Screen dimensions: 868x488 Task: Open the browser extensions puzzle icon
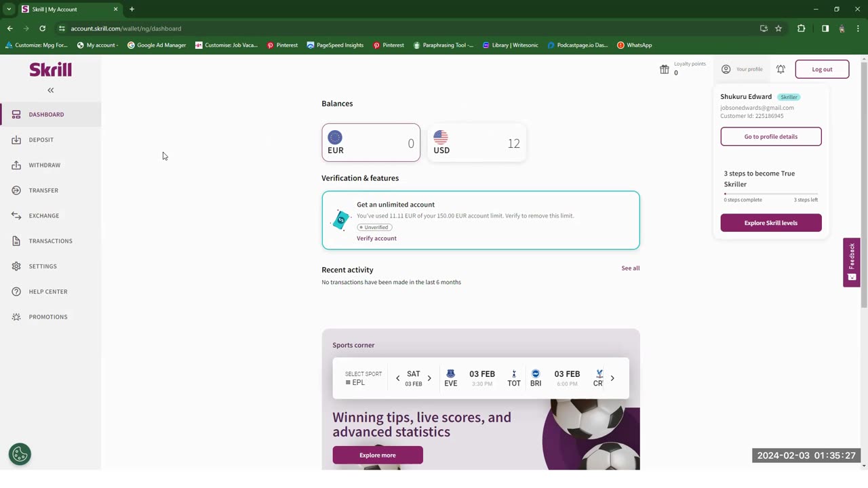pos(802,28)
